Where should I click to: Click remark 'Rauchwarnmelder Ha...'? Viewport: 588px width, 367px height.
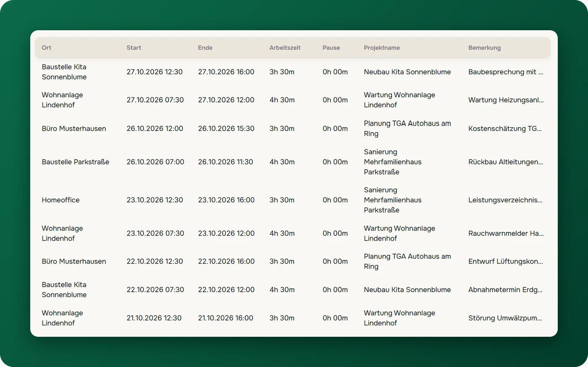coord(506,233)
